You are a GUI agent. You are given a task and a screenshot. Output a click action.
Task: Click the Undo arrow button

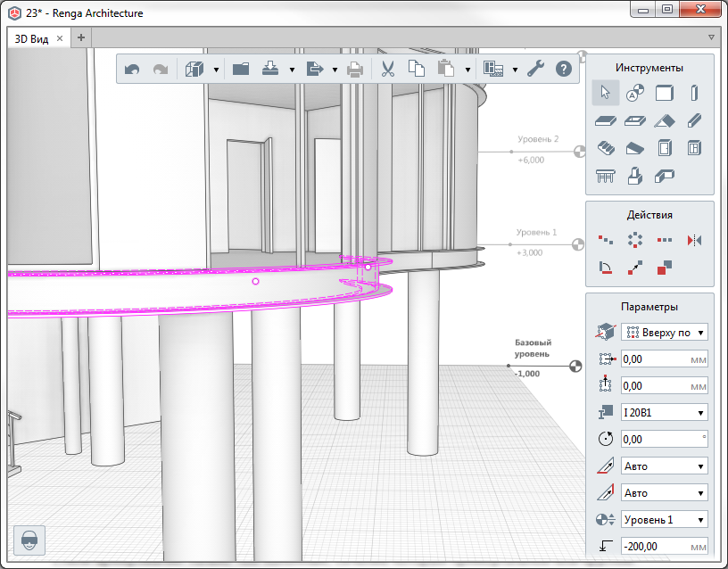[132, 69]
